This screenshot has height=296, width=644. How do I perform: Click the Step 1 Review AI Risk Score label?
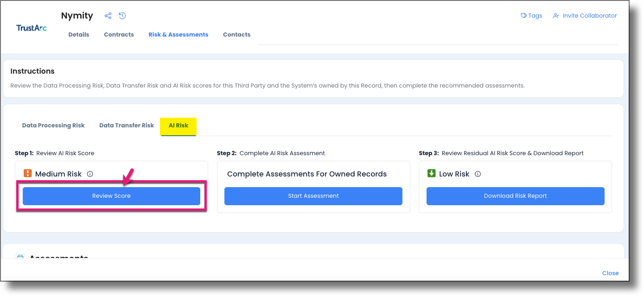[55, 153]
